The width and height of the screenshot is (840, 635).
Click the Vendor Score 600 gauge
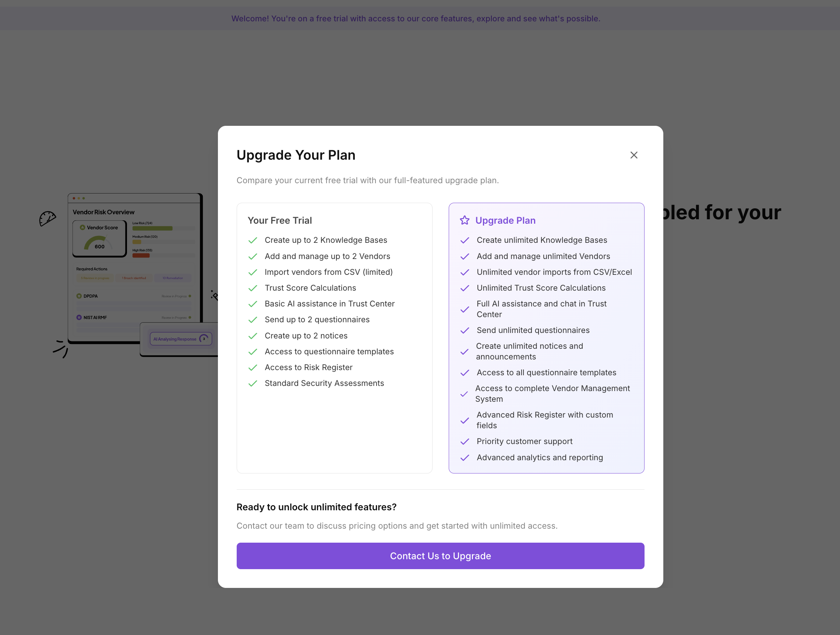pyautogui.click(x=99, y=239)
